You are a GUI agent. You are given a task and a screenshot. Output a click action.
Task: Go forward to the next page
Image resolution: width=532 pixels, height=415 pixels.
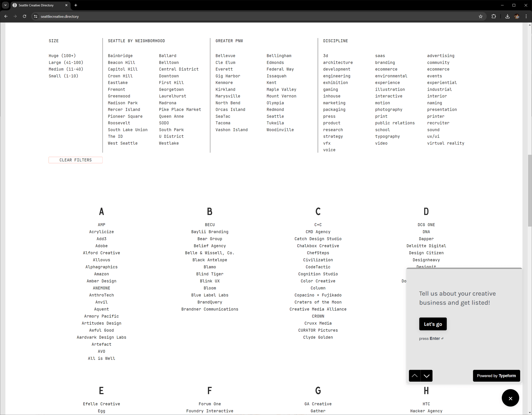(15, 16)
